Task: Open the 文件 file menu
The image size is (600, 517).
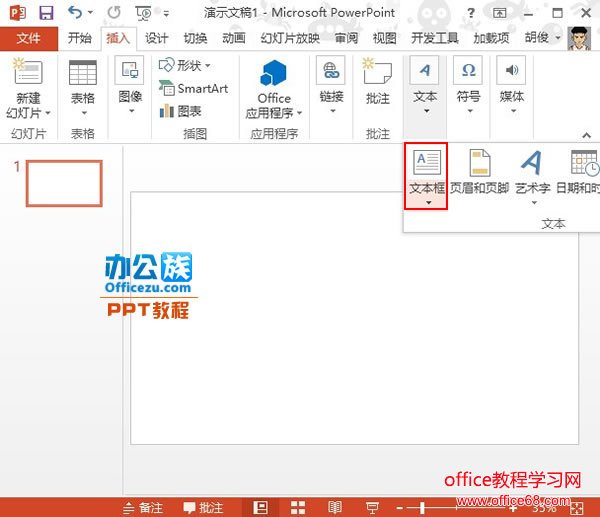Action: click(x=29, y=38)
